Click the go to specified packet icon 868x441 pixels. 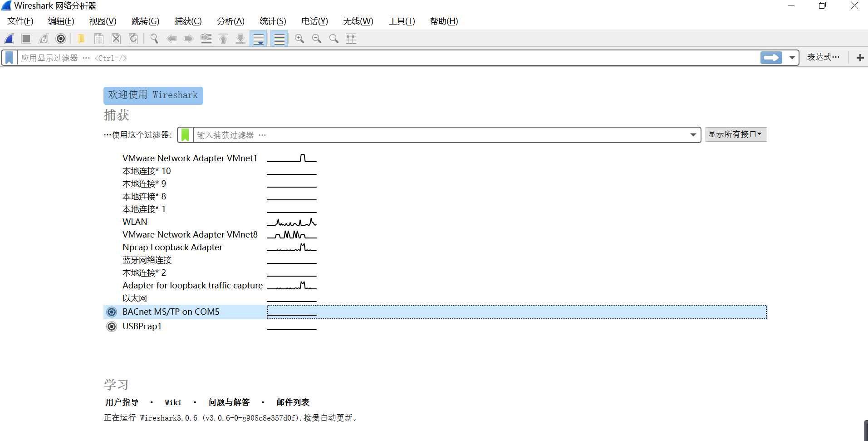point(206,39)
